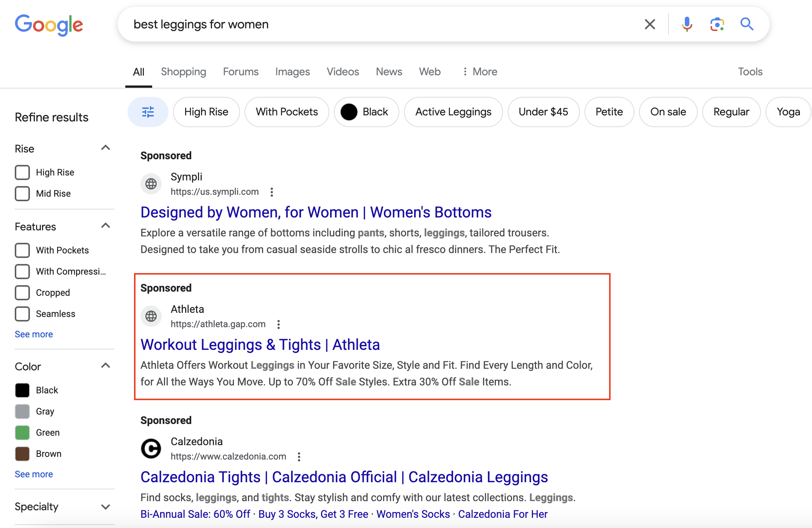Collapse the Rise filter section
This screenshot has width=812, height=528.
(x=106, y=148)
